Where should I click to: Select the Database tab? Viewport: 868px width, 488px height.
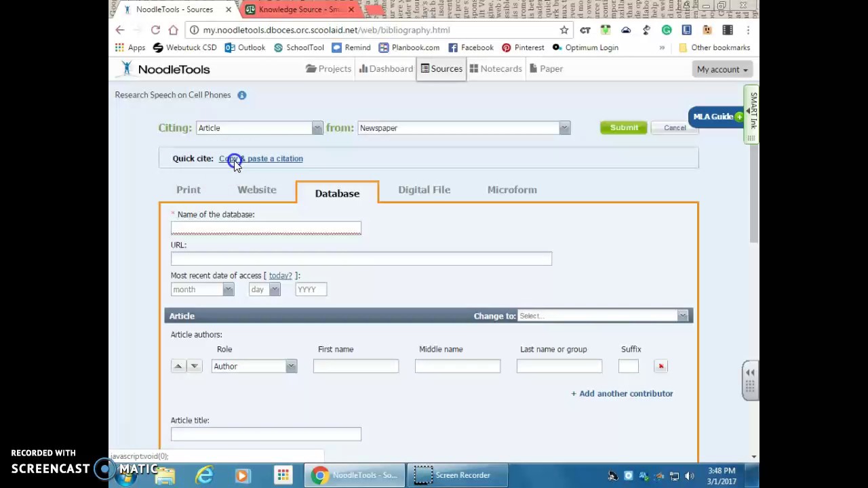[x=337, y=193]
